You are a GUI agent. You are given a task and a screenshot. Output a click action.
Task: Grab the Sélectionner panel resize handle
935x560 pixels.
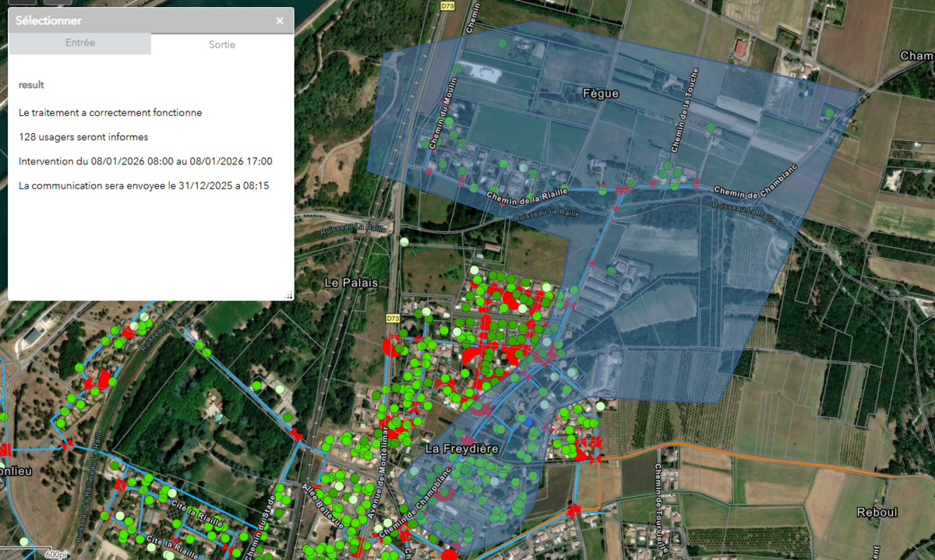[289, 295]
